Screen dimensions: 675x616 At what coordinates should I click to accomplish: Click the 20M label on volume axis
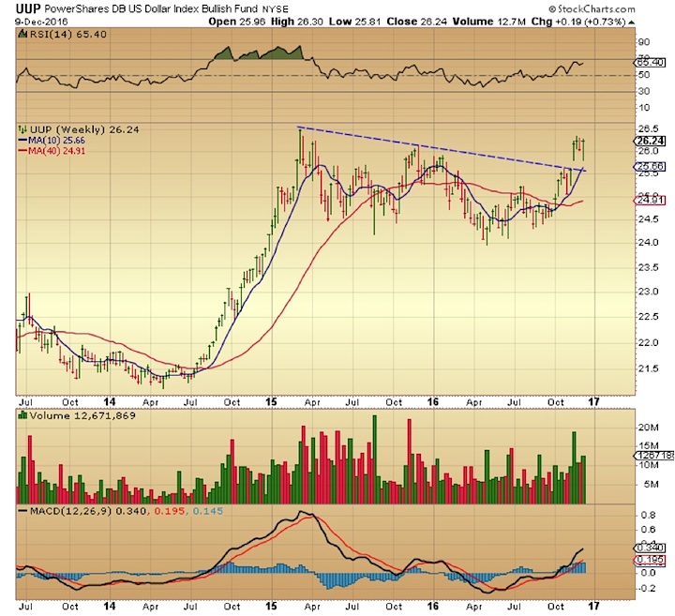(x=649, y=428)
